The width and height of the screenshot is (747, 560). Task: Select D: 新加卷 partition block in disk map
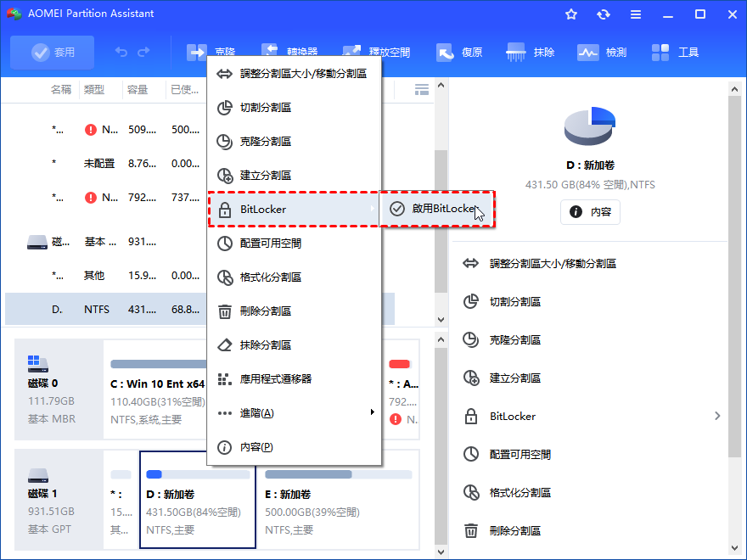point(198,500)
